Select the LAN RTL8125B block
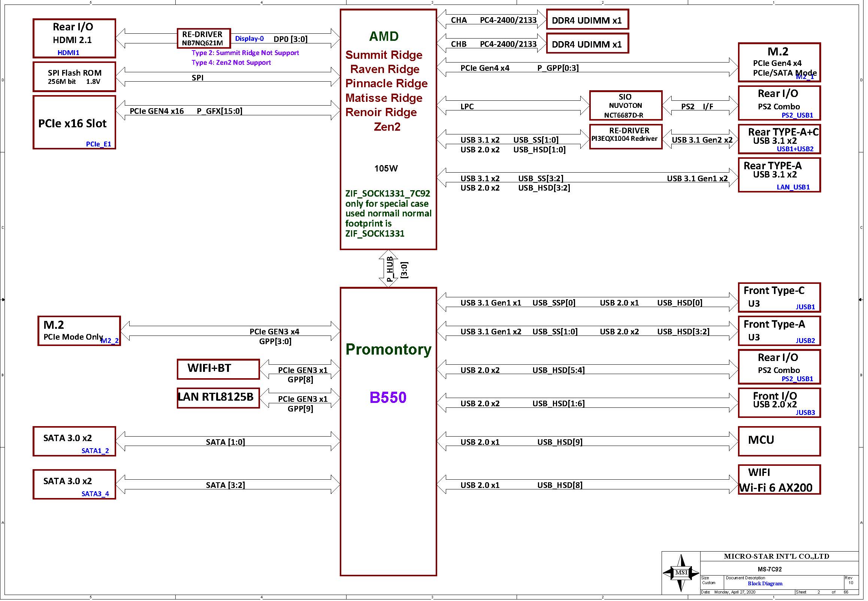This screenshot has height=601, width=868. click(x=218, y=398)
